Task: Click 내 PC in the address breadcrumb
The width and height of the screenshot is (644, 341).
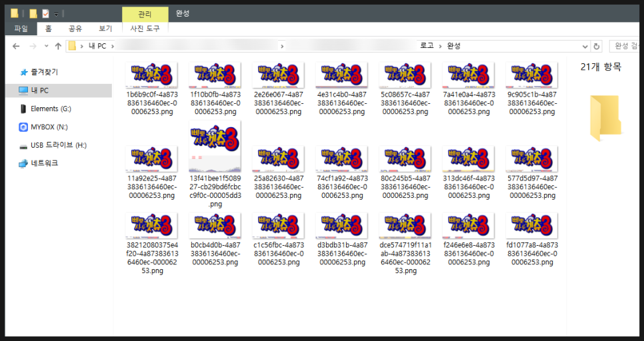Action: point(97,46)
